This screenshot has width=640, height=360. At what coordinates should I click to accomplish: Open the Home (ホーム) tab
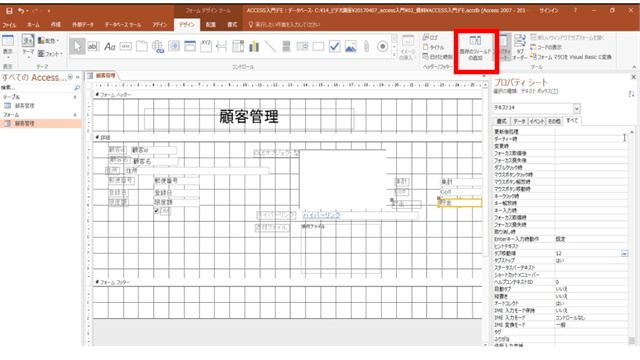pos(33,25)
